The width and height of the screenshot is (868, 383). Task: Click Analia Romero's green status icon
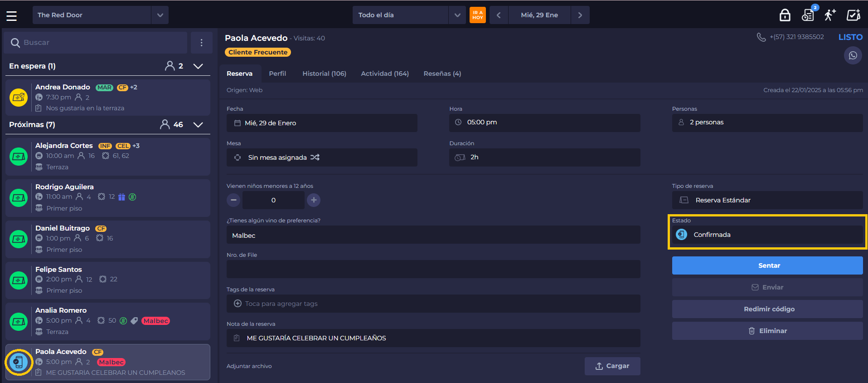click(19, 322)
